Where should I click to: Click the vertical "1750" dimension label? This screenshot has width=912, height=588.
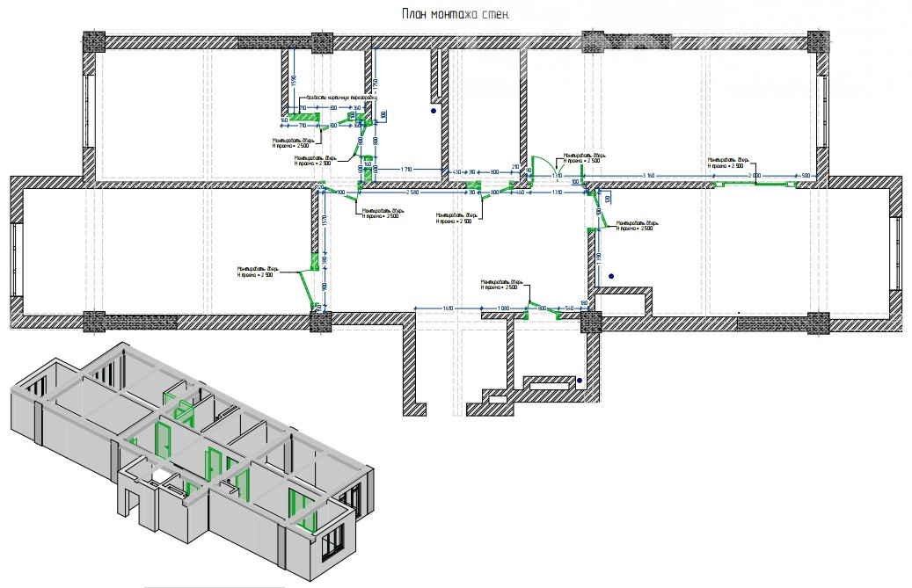pos(376,84)
